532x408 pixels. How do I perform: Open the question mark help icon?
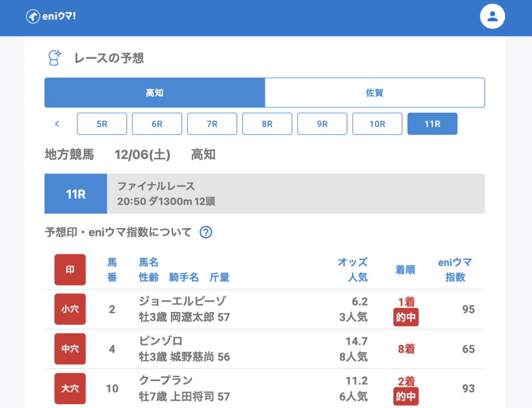coord(206,232)
